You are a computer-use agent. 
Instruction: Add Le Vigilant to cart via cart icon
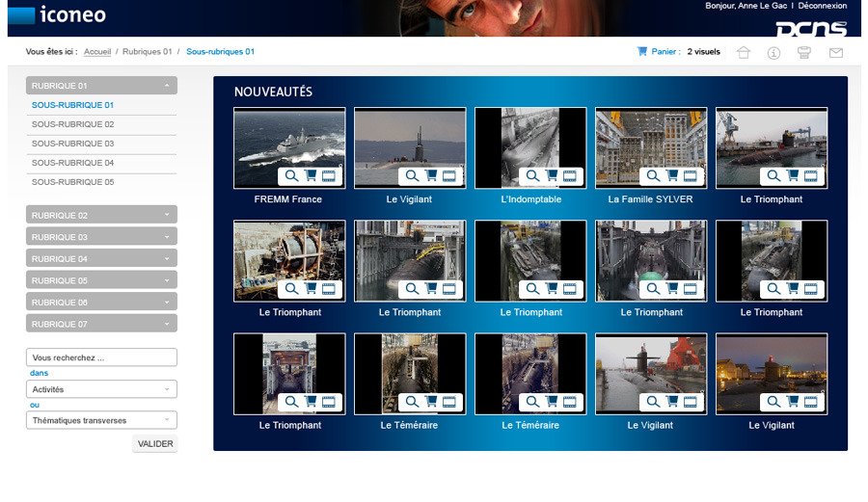[x=431, y=176]
